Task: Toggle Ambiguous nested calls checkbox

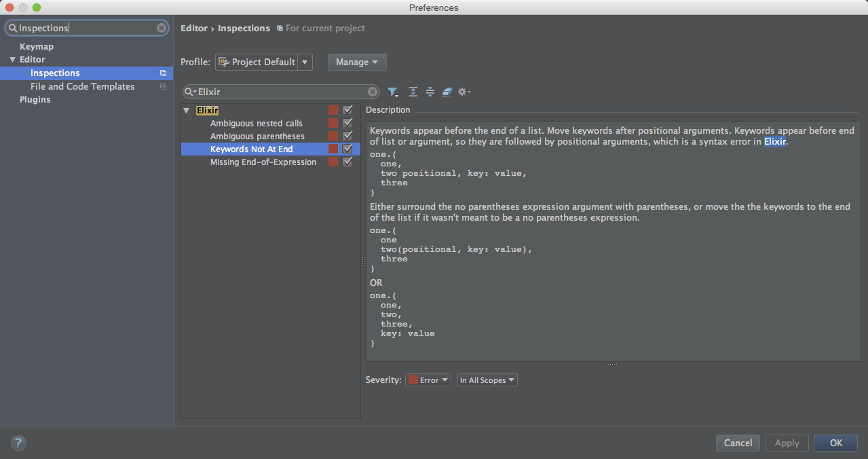Action: point(347,123)
